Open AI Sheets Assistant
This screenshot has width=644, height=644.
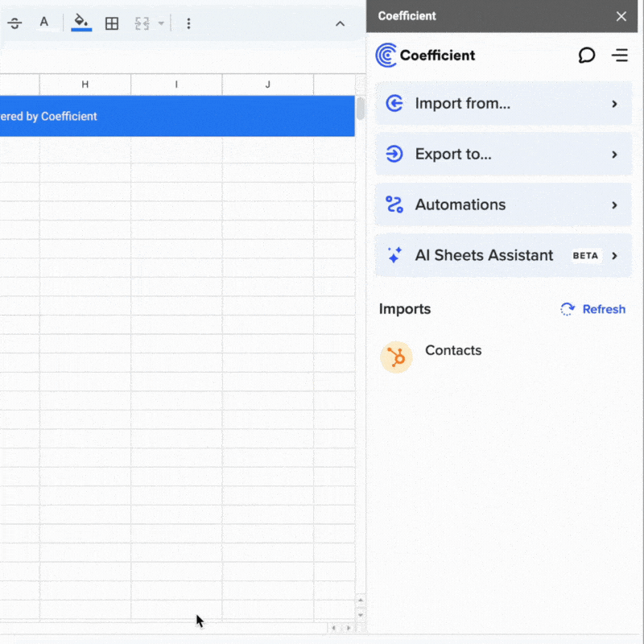click(x=504, y=255)
